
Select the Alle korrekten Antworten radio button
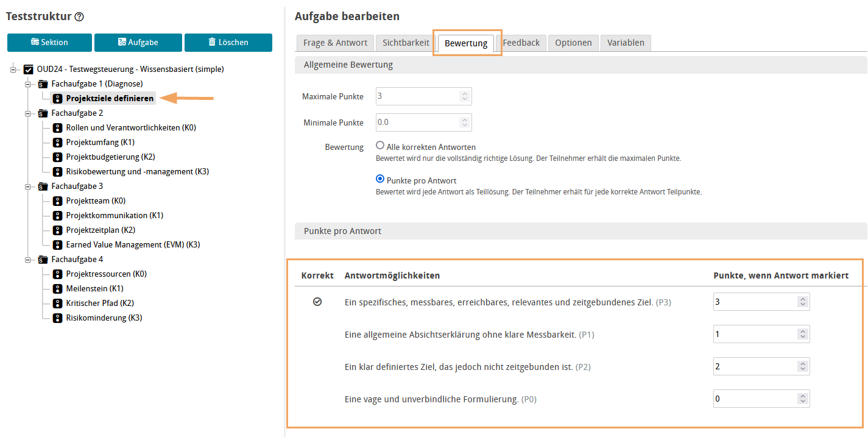point(379,146)
